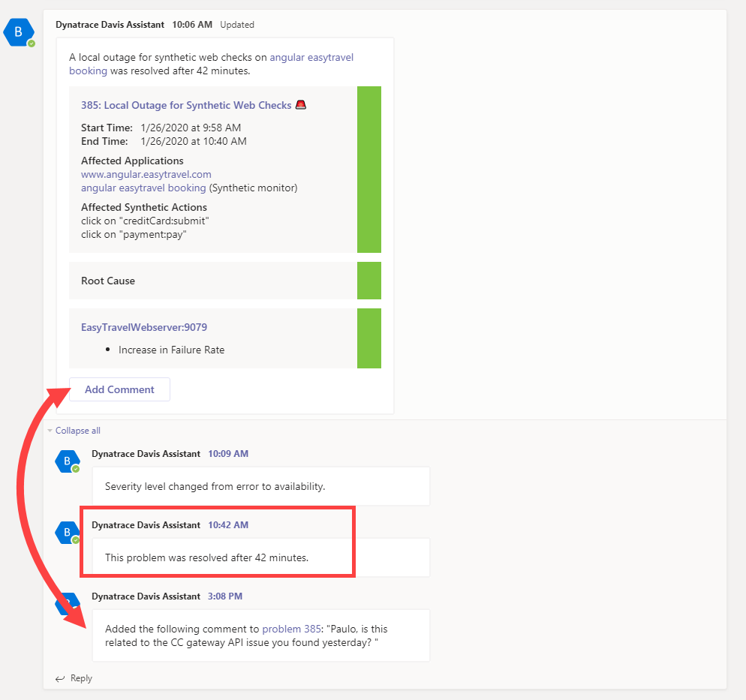The image size is (746, 700).
Task: Open the '385: Local Outage for Synthetic Web Checks' link
Action: 186,105
